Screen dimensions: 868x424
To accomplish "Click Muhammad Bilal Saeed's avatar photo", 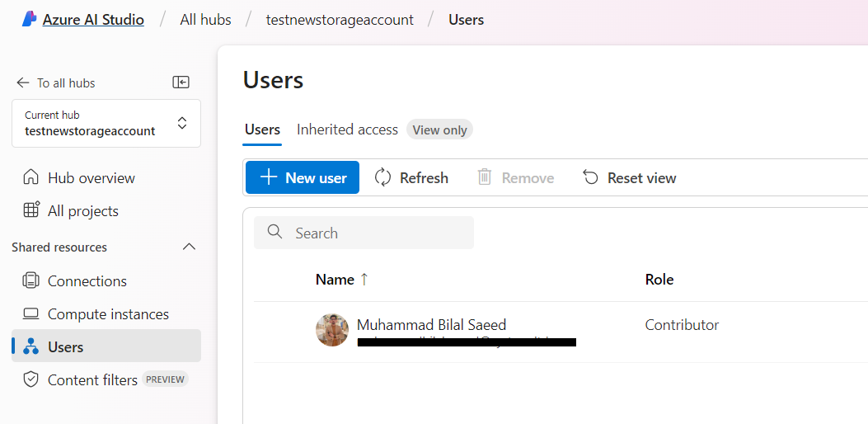I will (x=332, y=330).
